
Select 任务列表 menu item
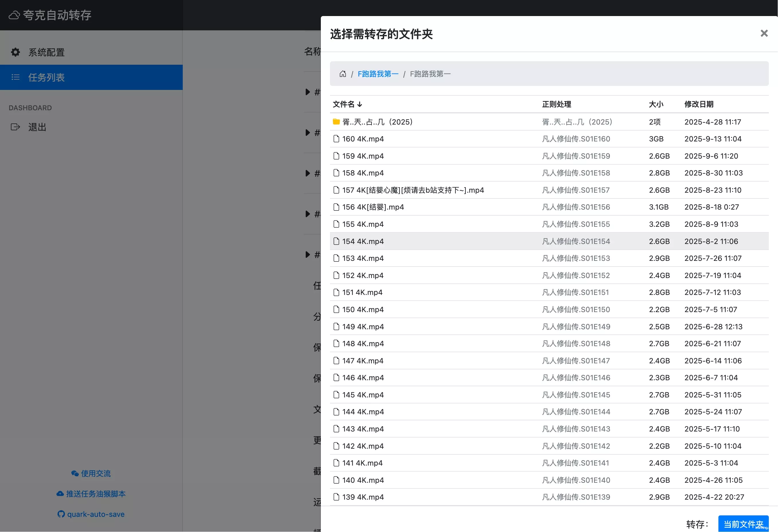tap(91, 77)
